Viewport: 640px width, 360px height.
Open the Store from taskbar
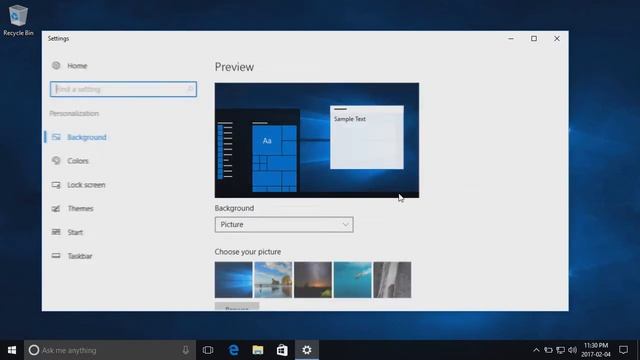click(x=282, y=350)
